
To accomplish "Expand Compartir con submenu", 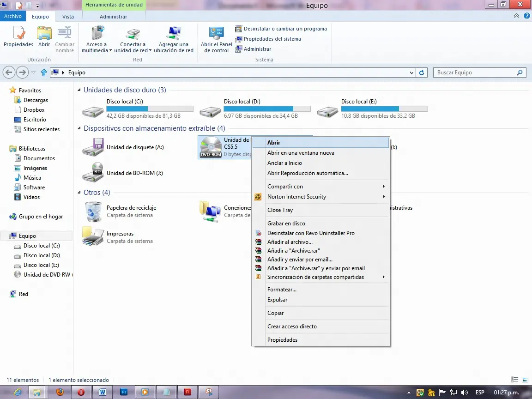I will [320, 186].
